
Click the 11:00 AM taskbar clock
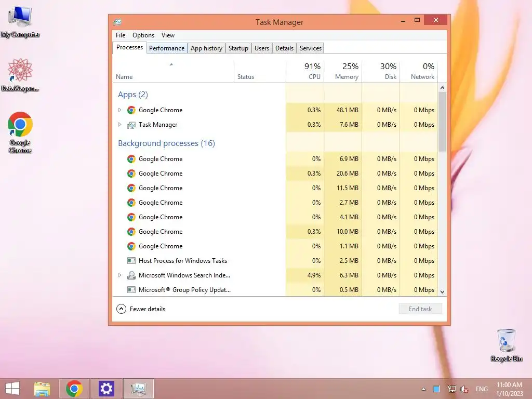pyautogui.click(x=509, y=389)
